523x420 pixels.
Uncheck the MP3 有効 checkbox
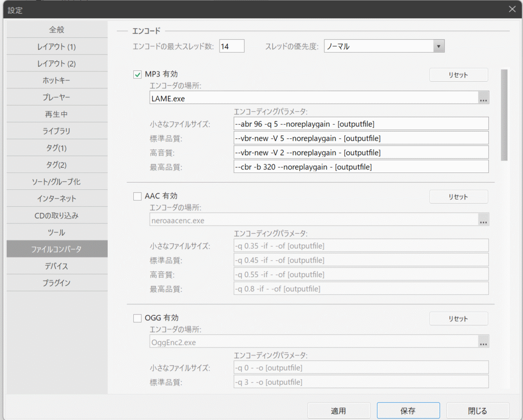(x=137, y=75)
